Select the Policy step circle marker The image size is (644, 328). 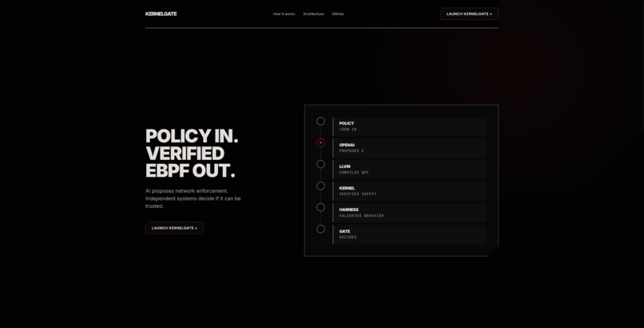pos(320,122)
